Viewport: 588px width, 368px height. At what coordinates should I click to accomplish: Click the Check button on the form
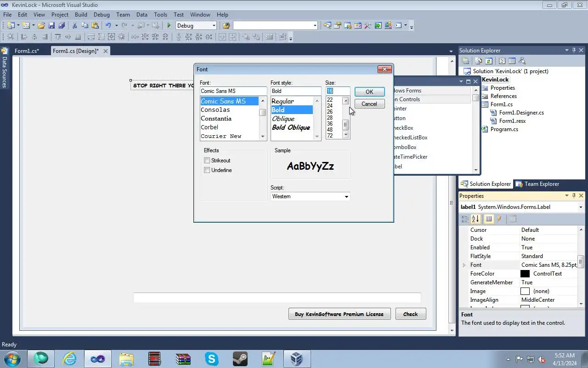[411, 314]
